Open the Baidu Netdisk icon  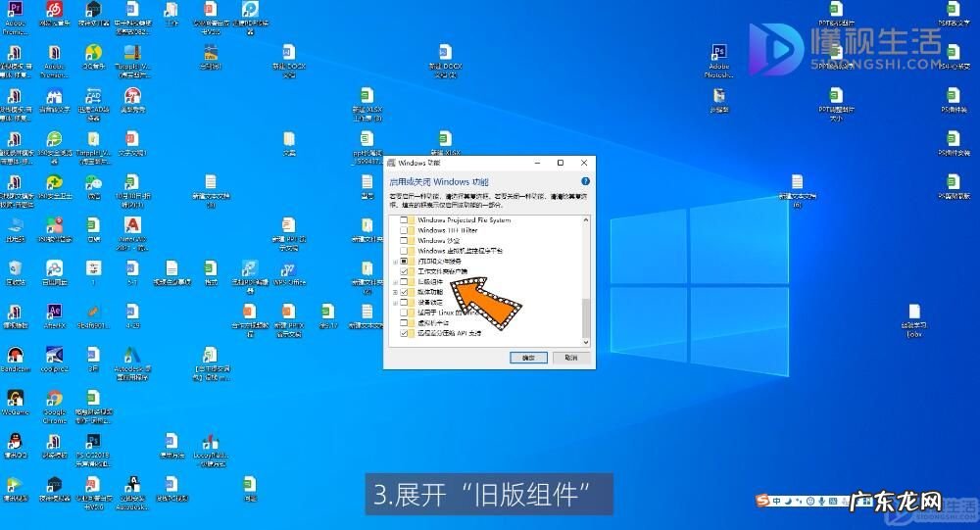[54, 268]
